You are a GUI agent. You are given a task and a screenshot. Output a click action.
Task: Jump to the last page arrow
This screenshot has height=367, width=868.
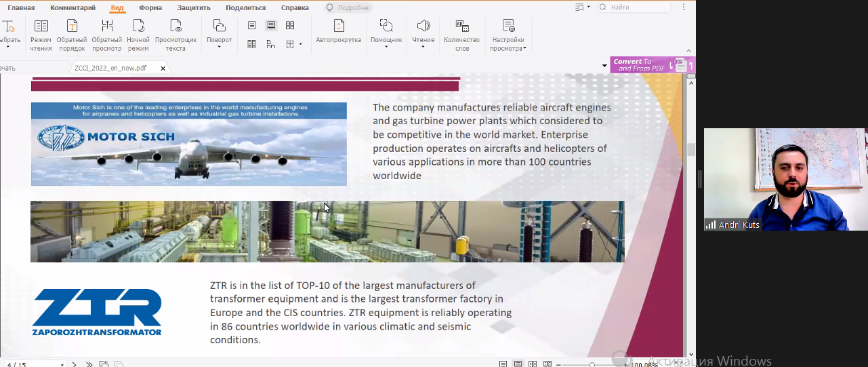tap(89, 364)
